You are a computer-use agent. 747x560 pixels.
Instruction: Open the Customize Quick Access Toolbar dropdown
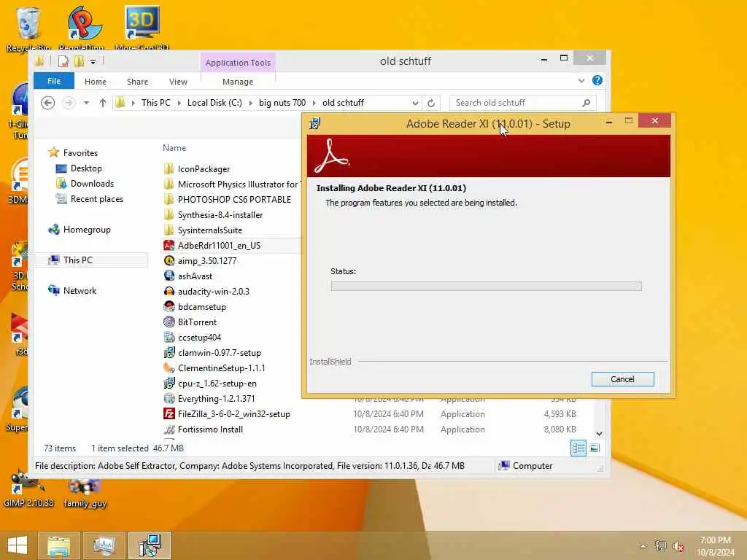tap(93, 61)
